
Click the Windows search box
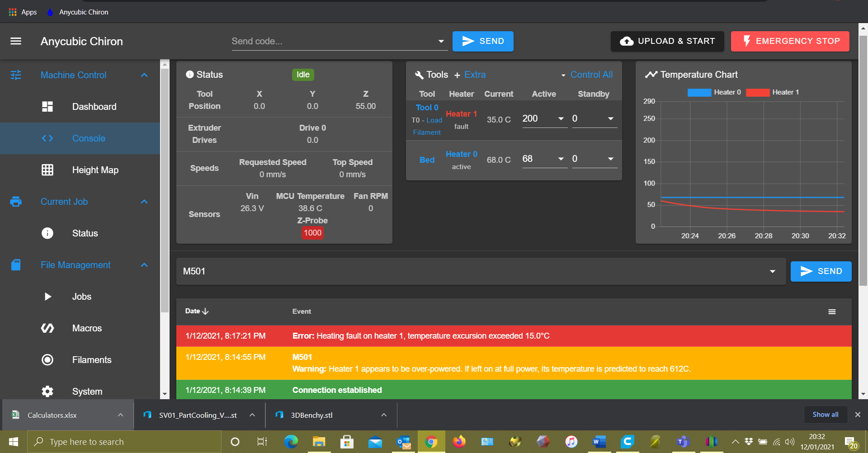point(124,442)
